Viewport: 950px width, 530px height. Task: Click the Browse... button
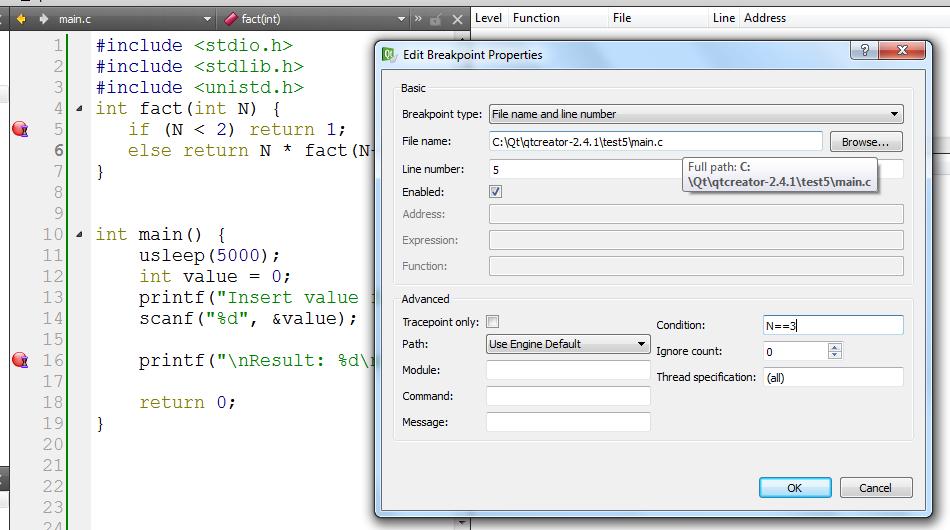(866, 142)
